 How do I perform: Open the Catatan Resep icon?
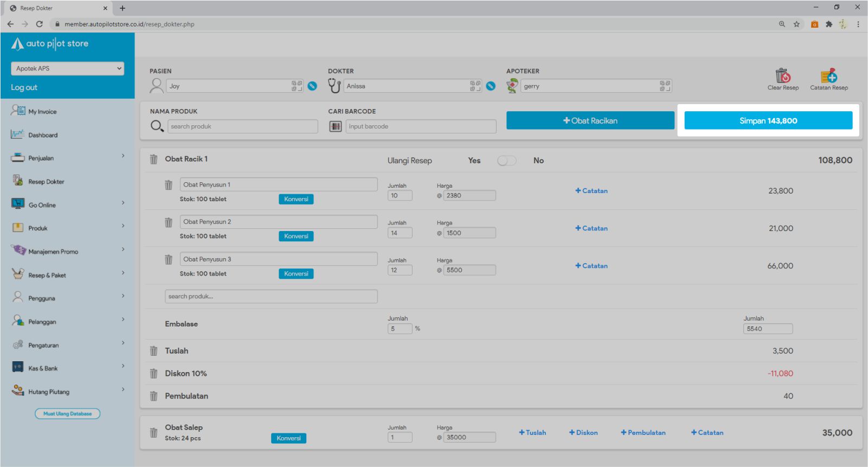(x=828, y=76)
